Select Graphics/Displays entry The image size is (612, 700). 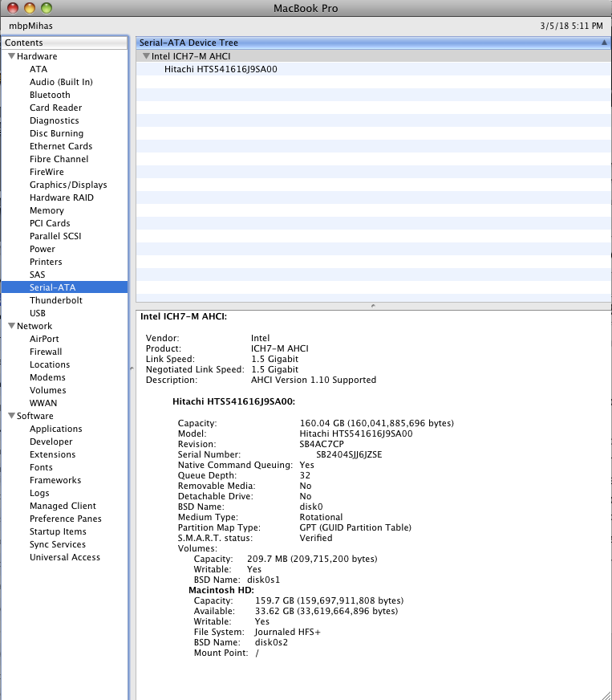pyautogui.click(x=68, y=185)
